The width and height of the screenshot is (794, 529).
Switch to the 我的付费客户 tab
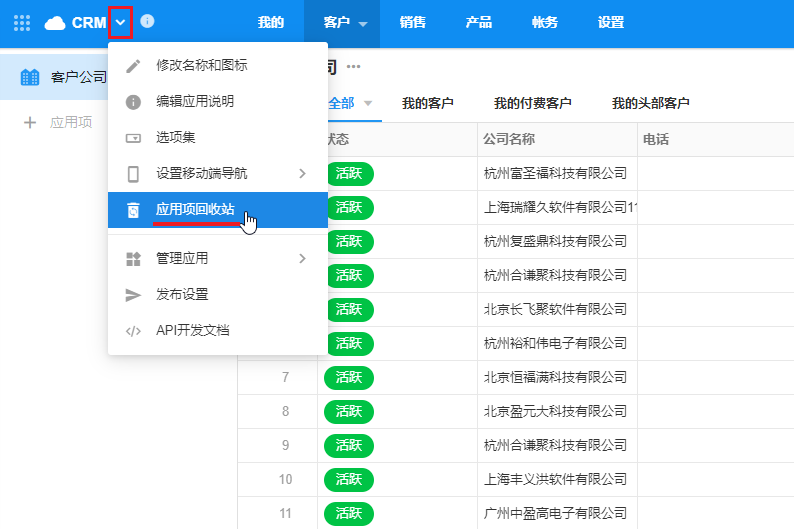coord(532,103)
